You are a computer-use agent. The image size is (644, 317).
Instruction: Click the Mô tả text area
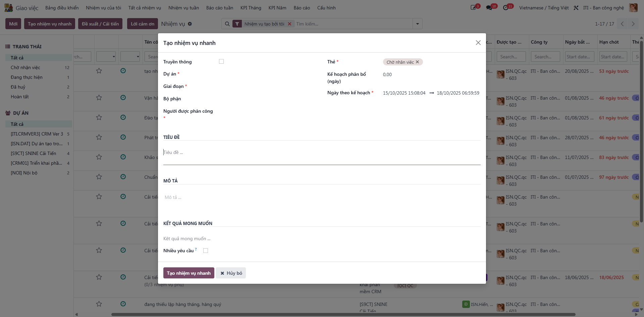tap(322, 198)
